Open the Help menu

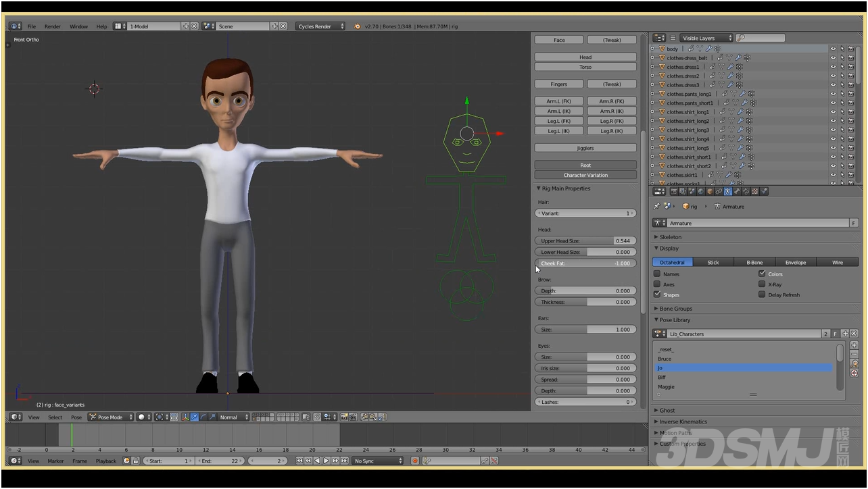(101, 26)
